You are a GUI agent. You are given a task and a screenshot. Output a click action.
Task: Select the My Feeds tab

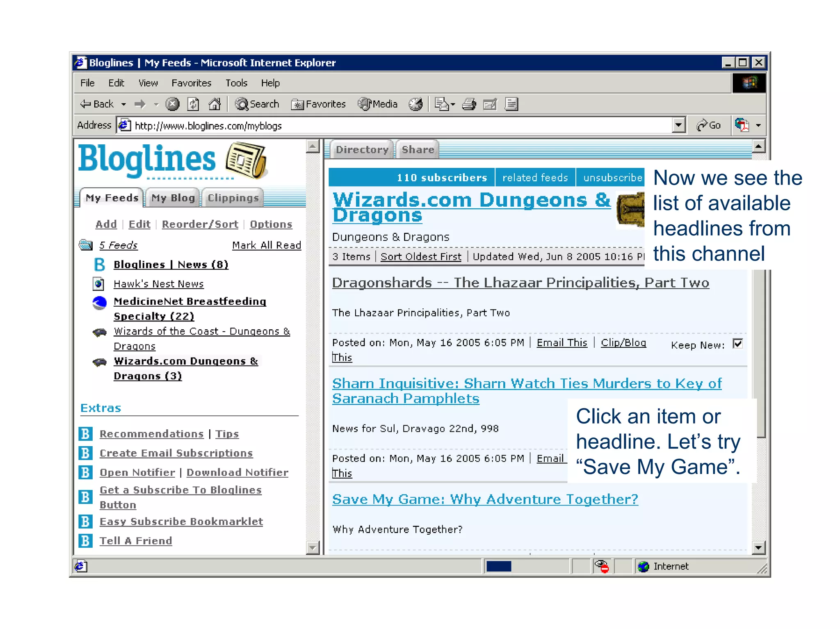[112, 198]
